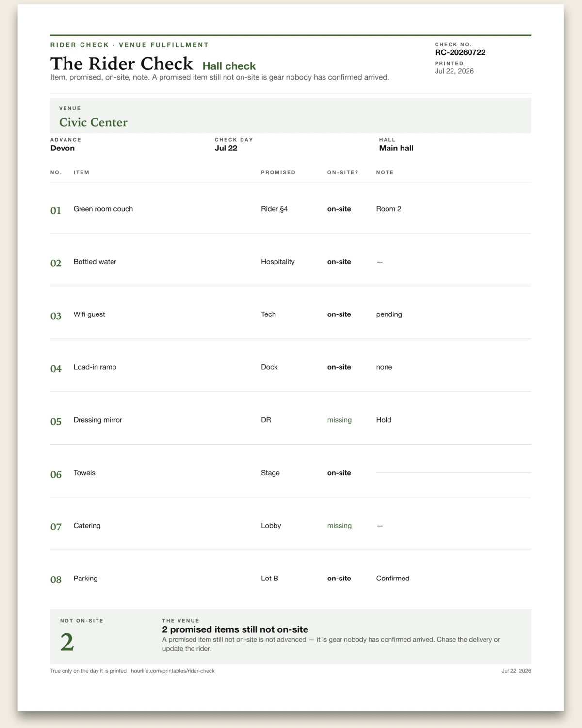Click 'Rider §4' in the promised column
This screenshot has width=582, height=728.
click(274, 209)
